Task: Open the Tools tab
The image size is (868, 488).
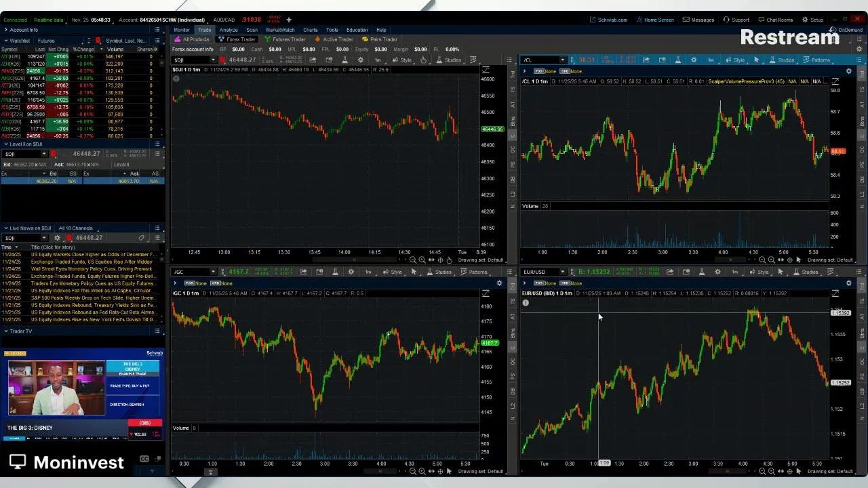Action: point(332,30)
